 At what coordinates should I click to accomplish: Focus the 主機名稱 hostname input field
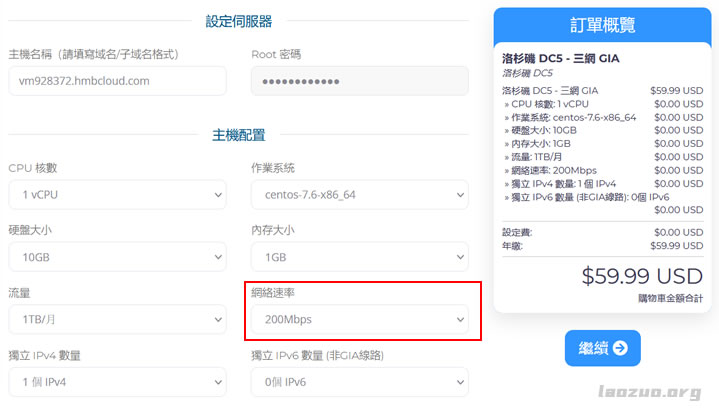(117, 81)
